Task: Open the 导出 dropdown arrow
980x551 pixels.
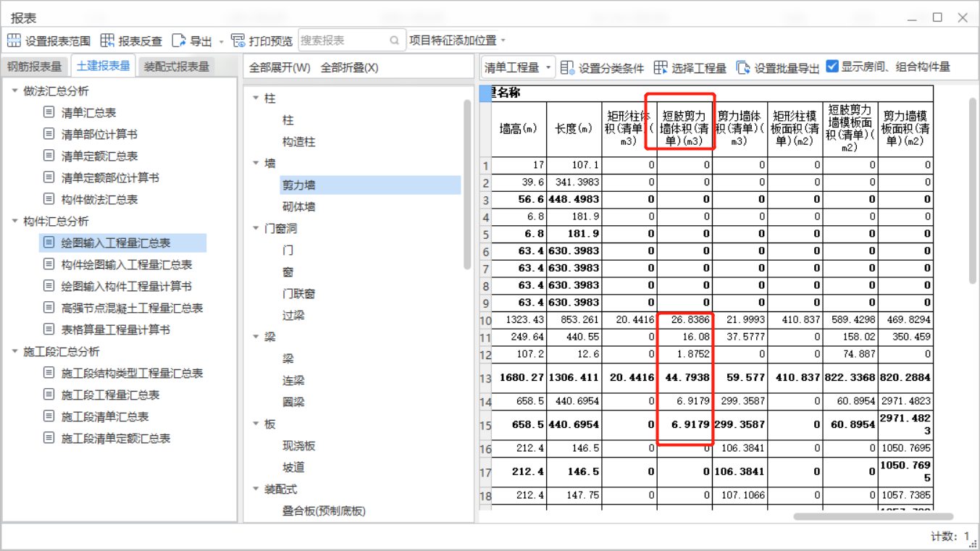Action: 222,41
